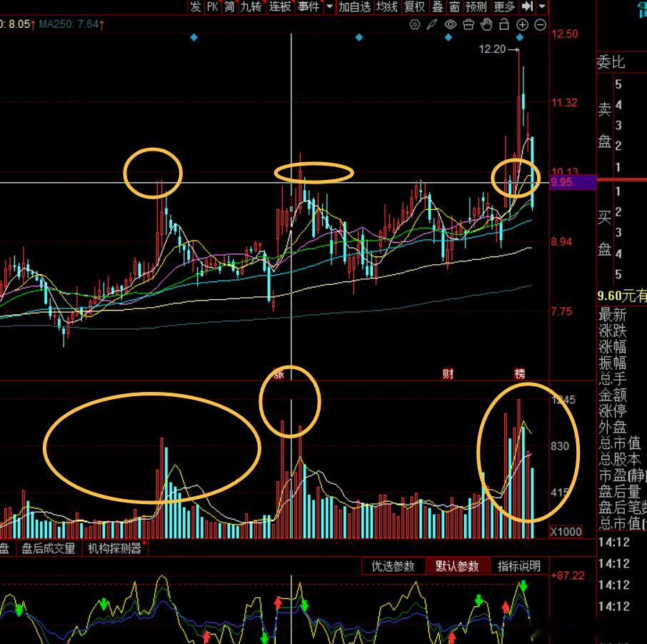
Task: Click the PK comparison button
Action: click(x=213, y=6)
